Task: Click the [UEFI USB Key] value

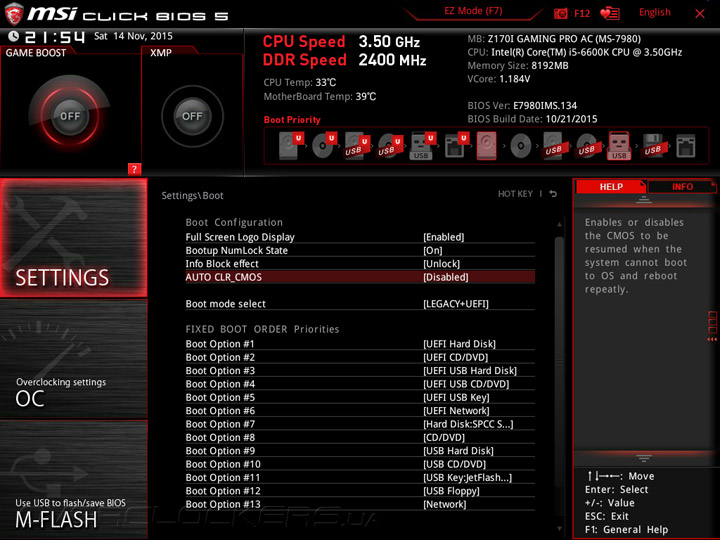Action: pos(456,397)
